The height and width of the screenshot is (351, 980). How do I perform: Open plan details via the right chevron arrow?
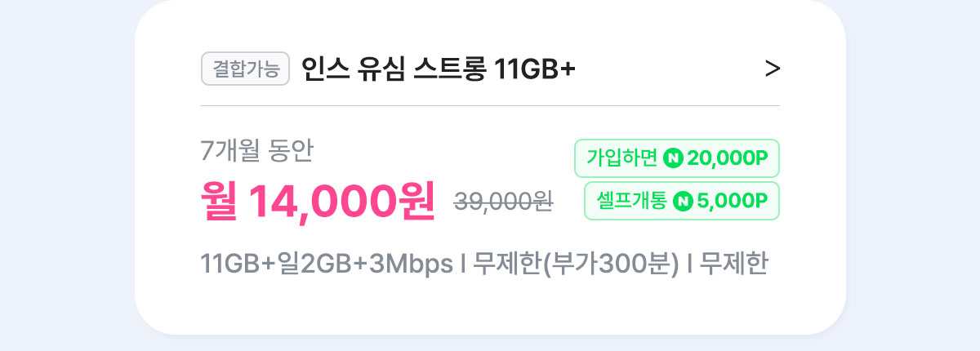[772, 69]
